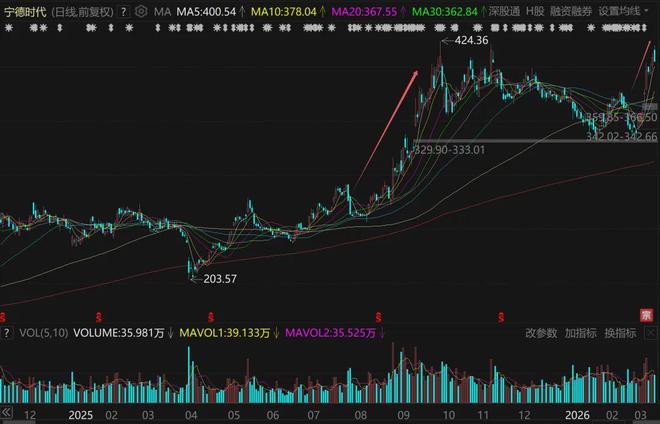660x424 pixels.
Task: Open the gear settings icon beside MA
Action: 141,11
